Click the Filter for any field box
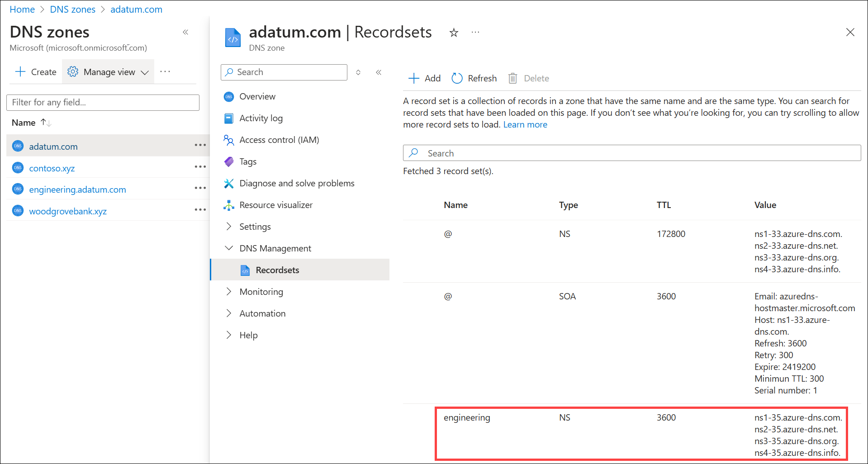Viewport: 868px width, 464px height. point(103,102)
